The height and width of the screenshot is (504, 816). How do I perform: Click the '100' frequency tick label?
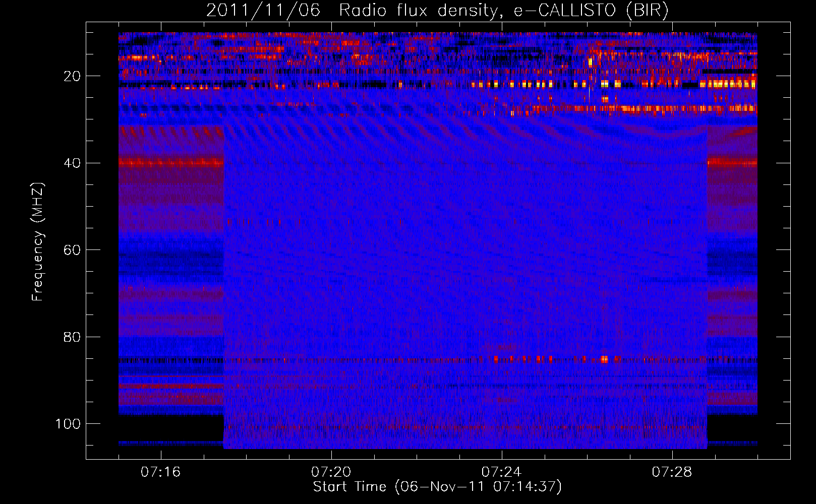68,424
